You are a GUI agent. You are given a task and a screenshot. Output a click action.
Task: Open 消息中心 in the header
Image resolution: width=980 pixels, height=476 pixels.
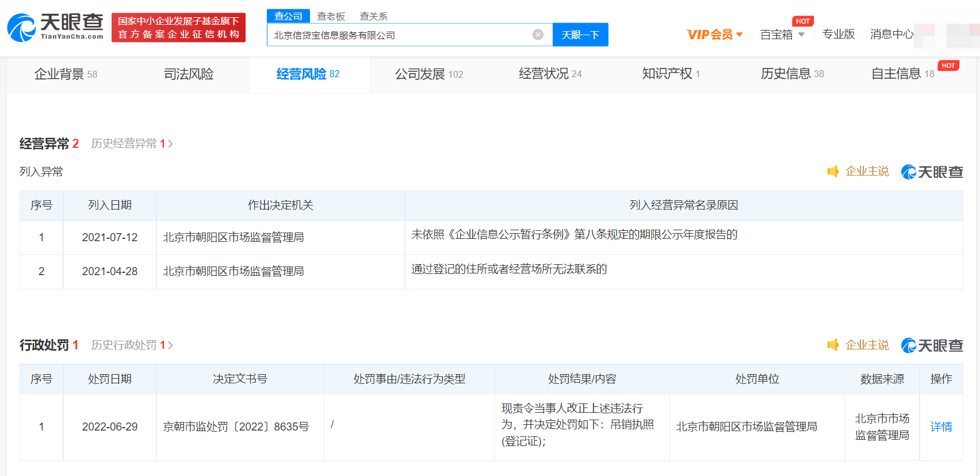pos(891,34)
